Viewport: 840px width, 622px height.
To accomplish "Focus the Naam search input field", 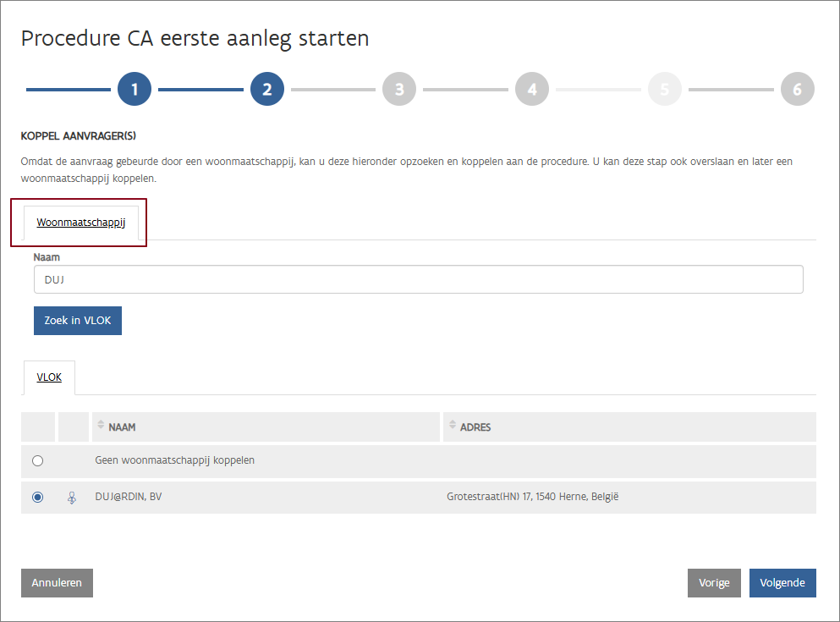I will point(418,279).
